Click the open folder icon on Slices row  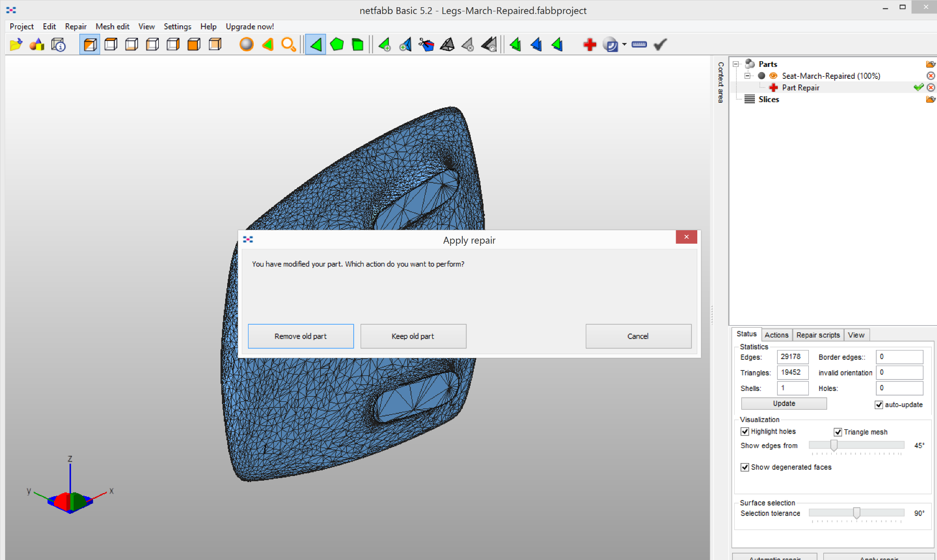931,100
